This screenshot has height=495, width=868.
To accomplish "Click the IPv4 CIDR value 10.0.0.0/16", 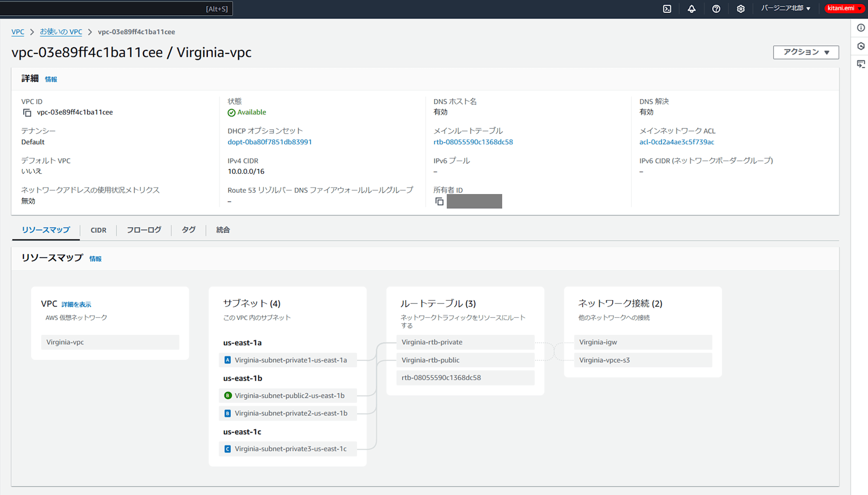I will (246, 172).
